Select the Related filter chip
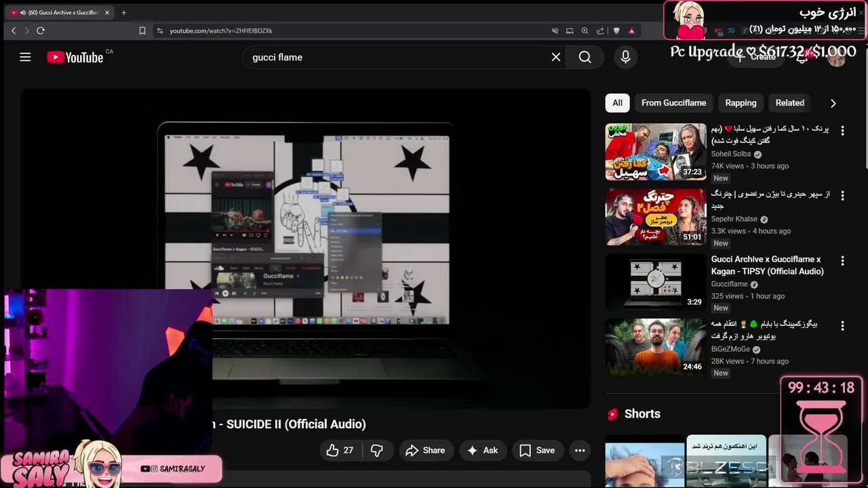The image size is (868, 488). [x=790, y=103]
